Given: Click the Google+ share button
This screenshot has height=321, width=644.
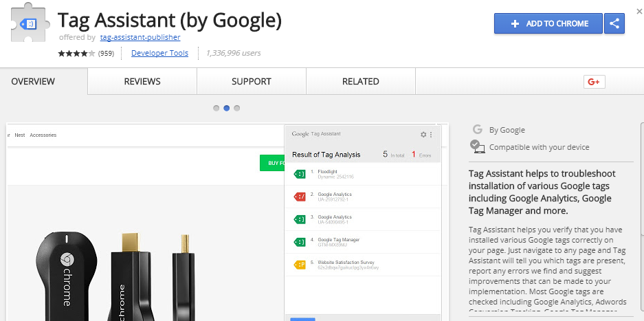Looking at the screenshot, I should (595, 82).
